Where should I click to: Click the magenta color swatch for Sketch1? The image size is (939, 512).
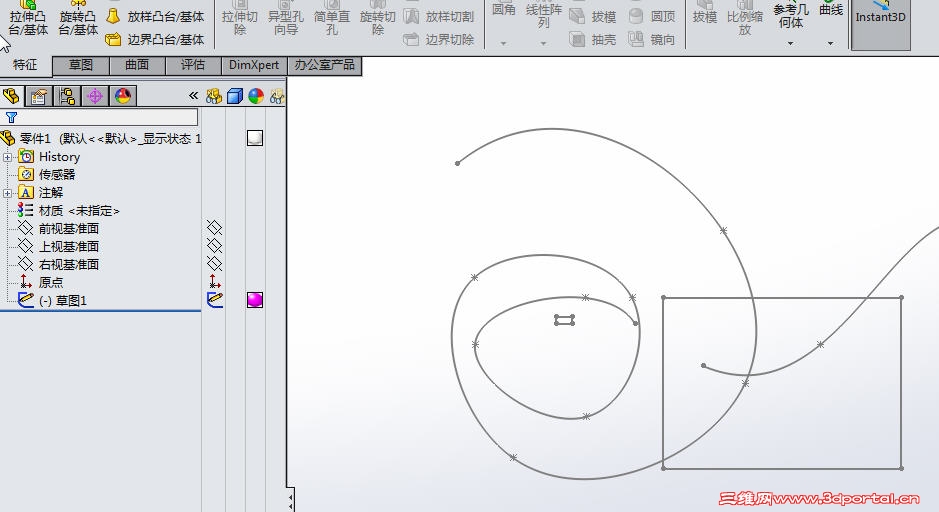click(x=255, y=300)
